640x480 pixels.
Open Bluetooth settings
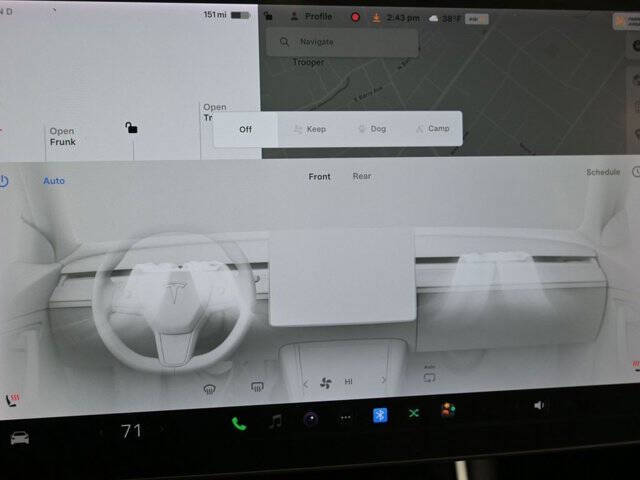(380, 416)
